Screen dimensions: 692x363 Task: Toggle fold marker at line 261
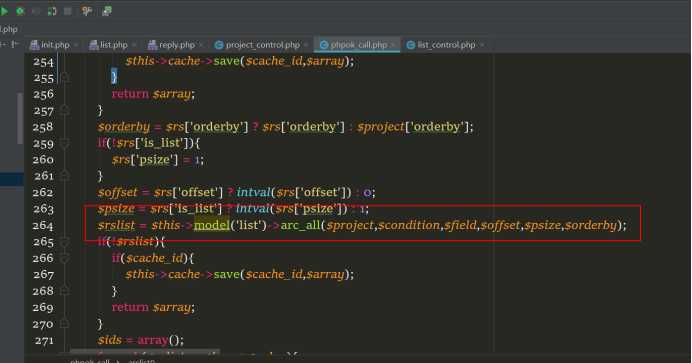click(x=64, y=176)
